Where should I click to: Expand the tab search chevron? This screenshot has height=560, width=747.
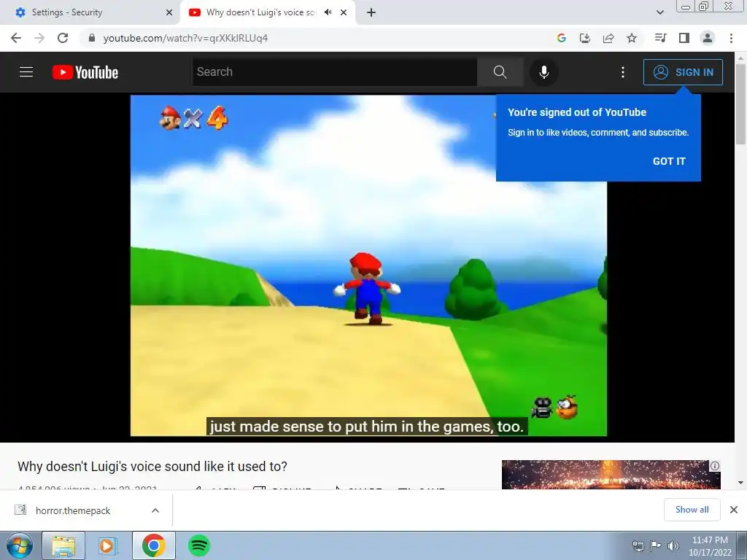click(659, 12)
